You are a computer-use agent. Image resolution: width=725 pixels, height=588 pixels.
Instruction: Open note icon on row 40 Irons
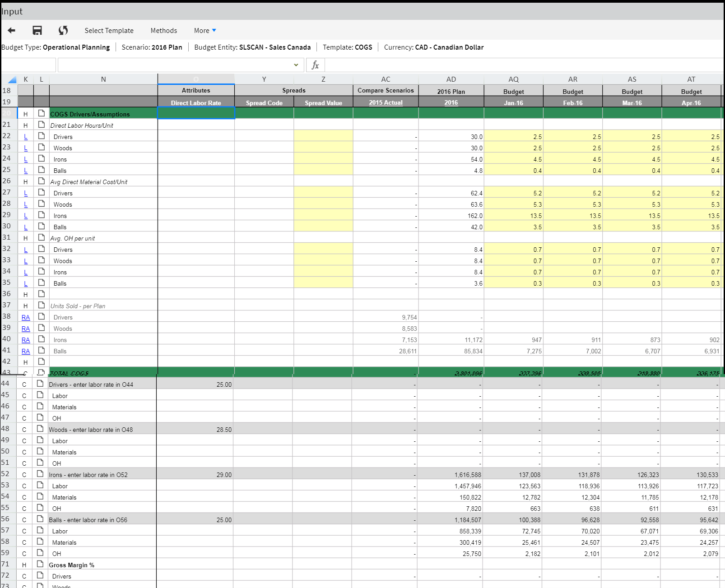point(42,339)
